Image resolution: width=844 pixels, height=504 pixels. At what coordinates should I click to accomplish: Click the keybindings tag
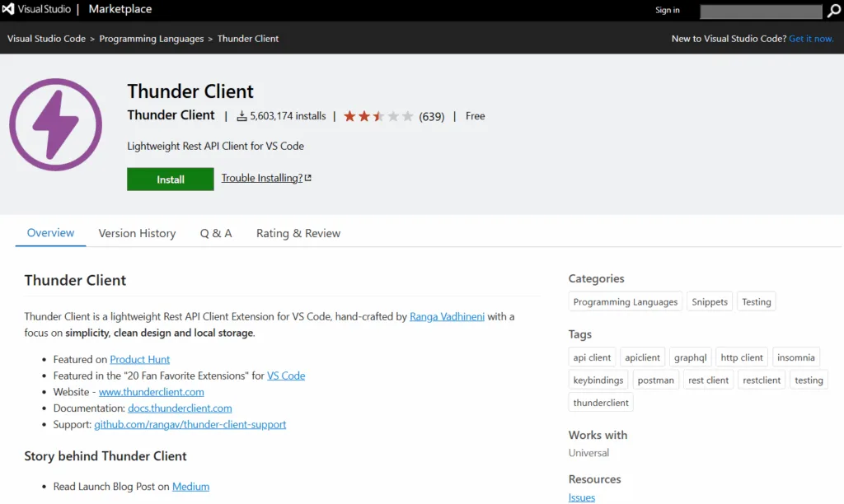click(598, 380)
